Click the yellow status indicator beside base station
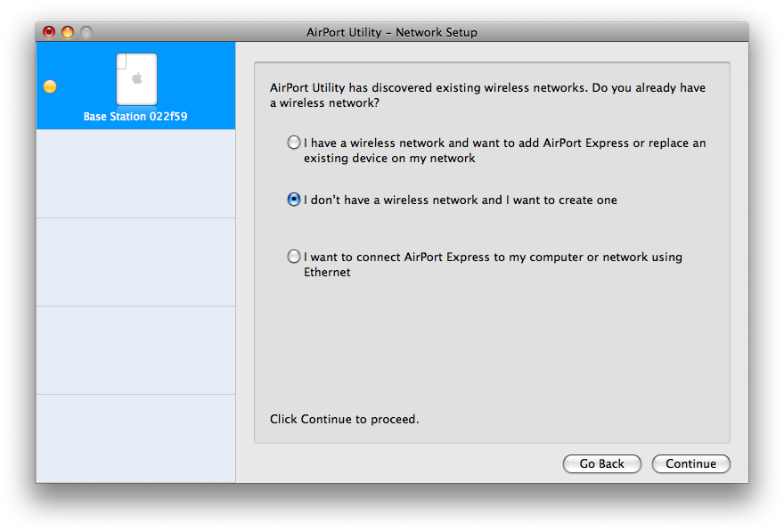Viewport: 784px width, 532px height. [50, 86]
